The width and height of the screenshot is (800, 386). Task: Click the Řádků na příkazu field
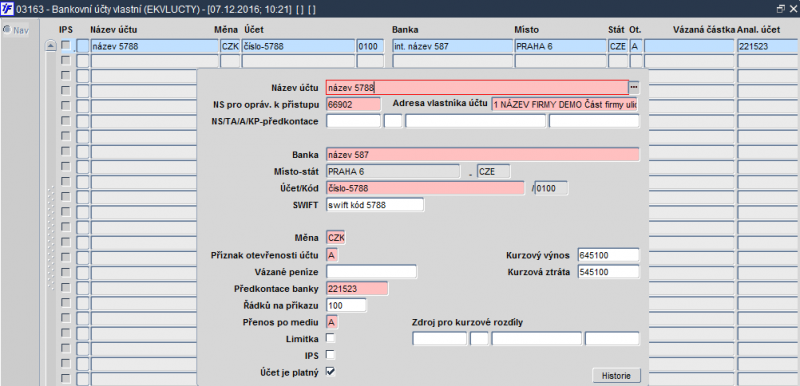(x=346, y=305)
